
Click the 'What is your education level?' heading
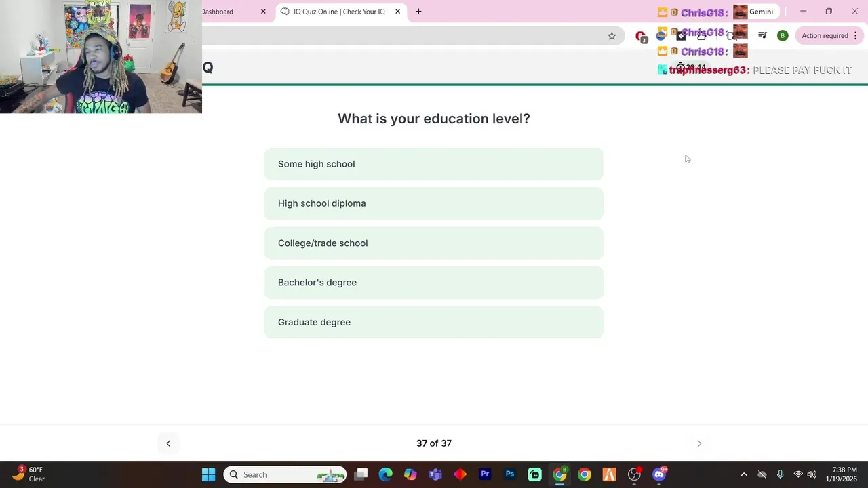(434, 119)
